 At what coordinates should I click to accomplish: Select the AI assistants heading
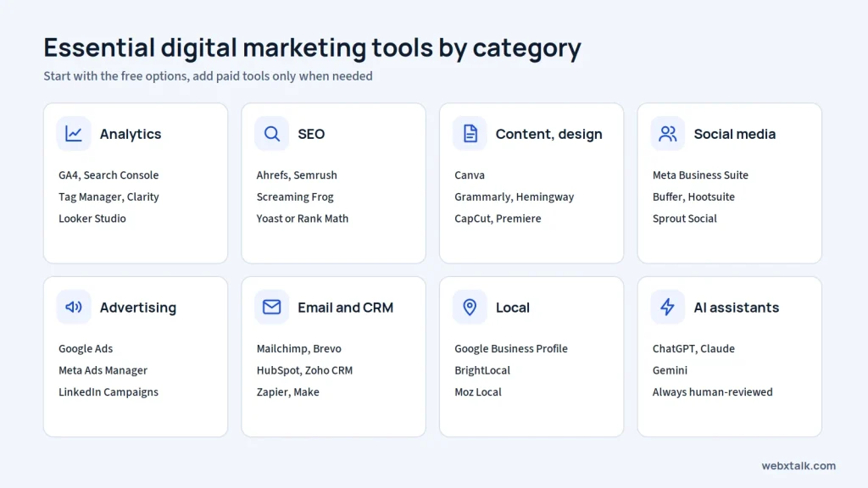pos(737,308)
